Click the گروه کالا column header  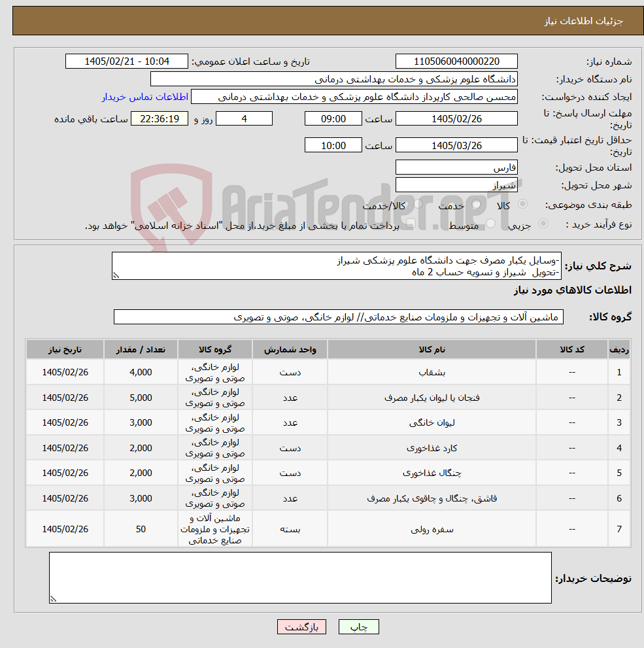tap(215, 350)
